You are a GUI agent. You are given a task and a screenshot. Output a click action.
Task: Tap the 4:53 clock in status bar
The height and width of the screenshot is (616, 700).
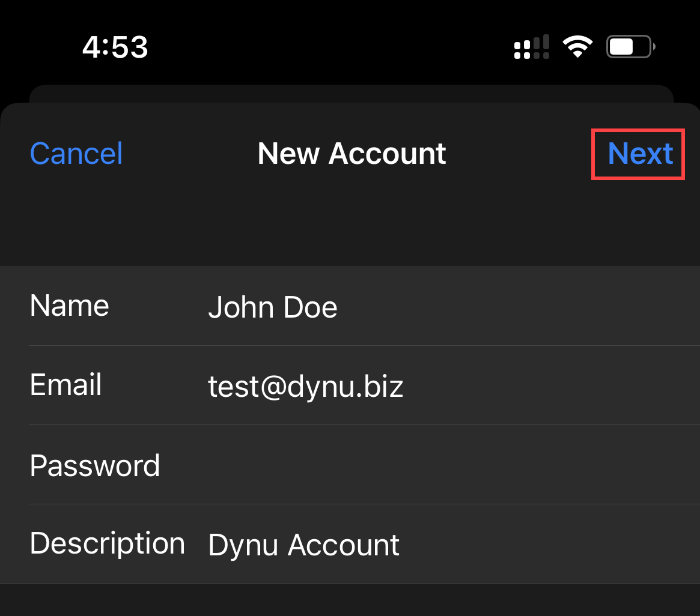click(x=115, y=47)
